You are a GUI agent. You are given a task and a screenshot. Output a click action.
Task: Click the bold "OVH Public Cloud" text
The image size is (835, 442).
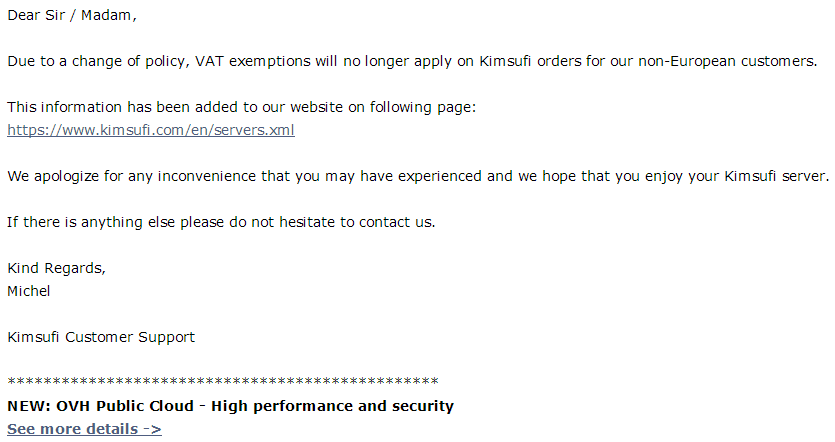[125, 406]
